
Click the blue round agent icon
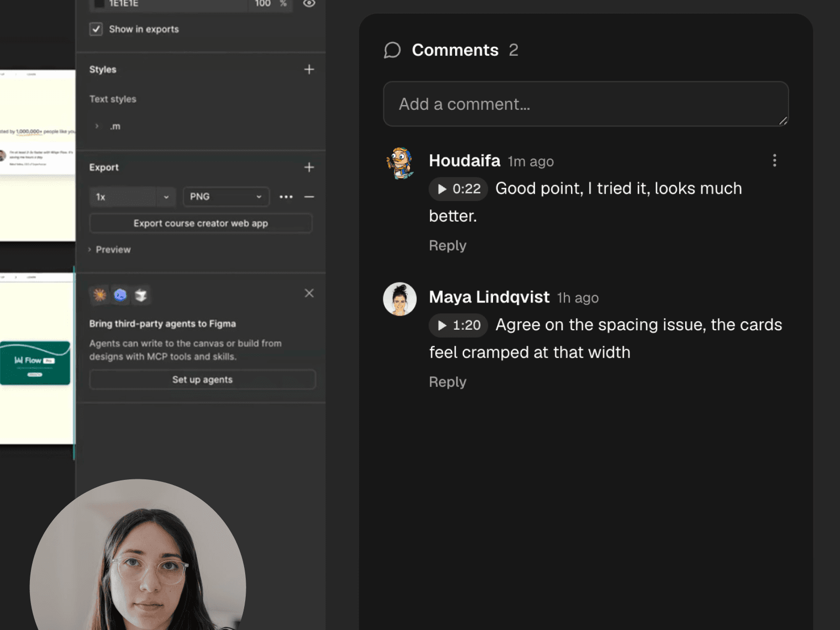click(x=120, y=295)
